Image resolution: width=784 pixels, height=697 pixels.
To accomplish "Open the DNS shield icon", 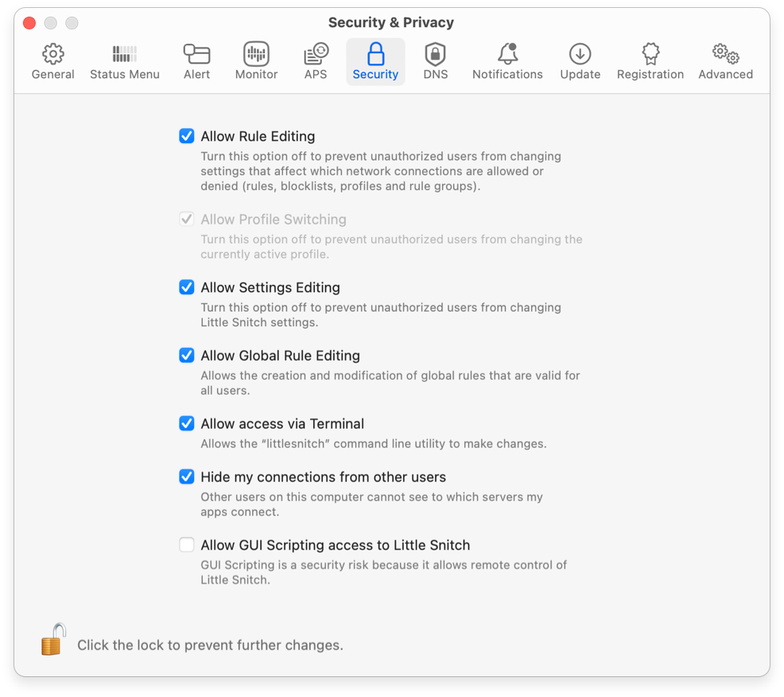I will (435, 54).
